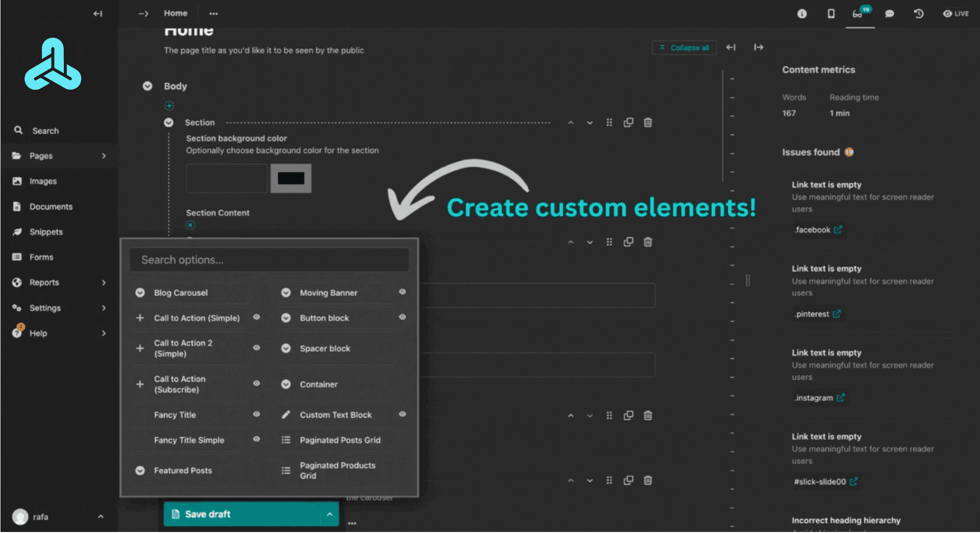Collapse the left sidebar with arrow icon
The width and height of the screenshot is (980, 533).
point(97,14)
